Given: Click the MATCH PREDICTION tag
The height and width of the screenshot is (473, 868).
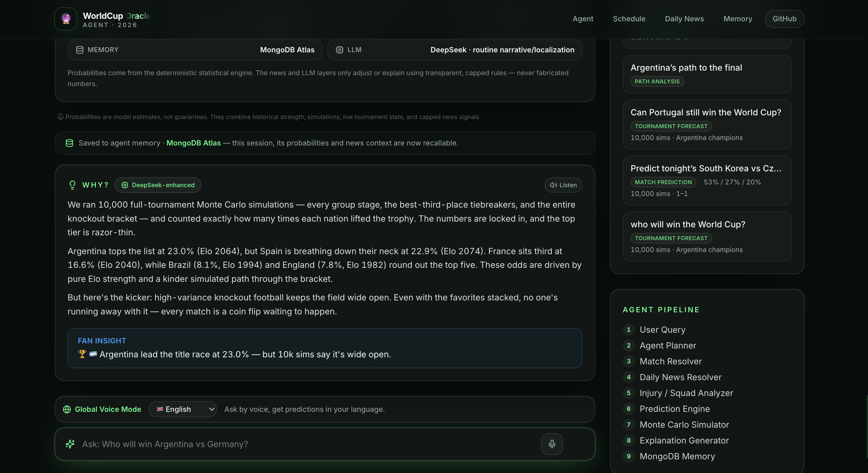Looking at the screenshot, I should (663, 182).
